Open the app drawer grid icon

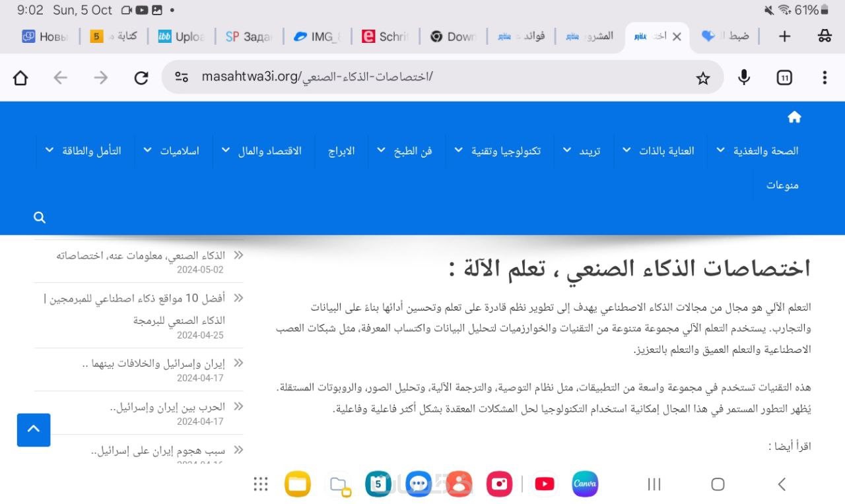pos(261,484)
